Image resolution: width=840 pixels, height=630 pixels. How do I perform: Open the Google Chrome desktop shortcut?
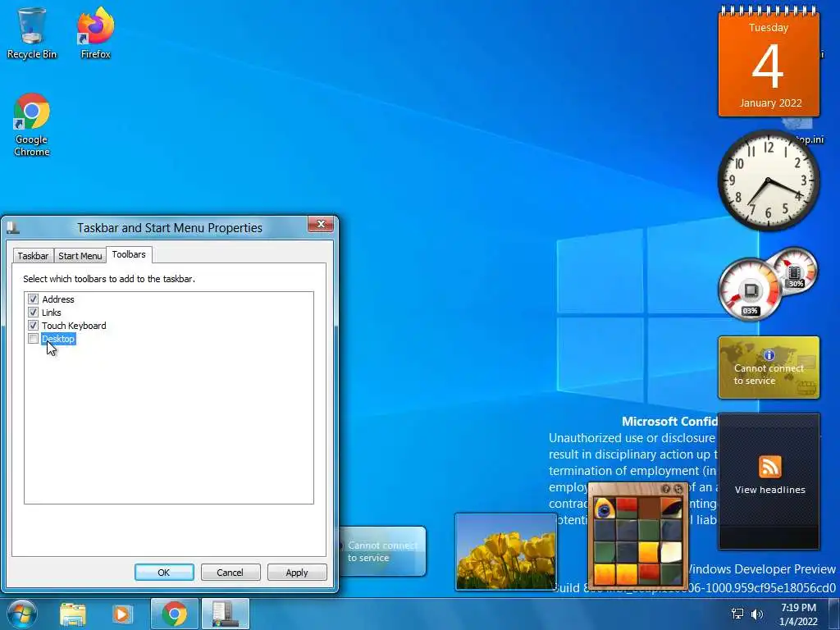click(32, 126)
